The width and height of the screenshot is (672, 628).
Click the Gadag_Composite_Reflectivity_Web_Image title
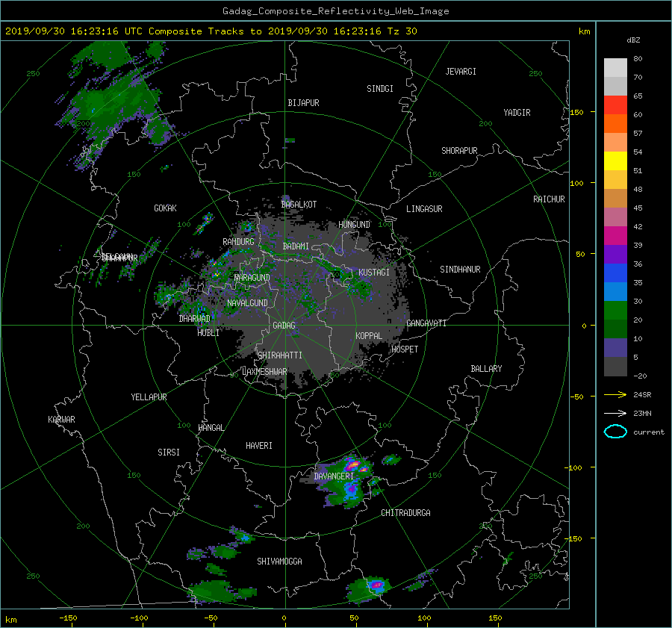pyautogui.click(x=335, y=11)
